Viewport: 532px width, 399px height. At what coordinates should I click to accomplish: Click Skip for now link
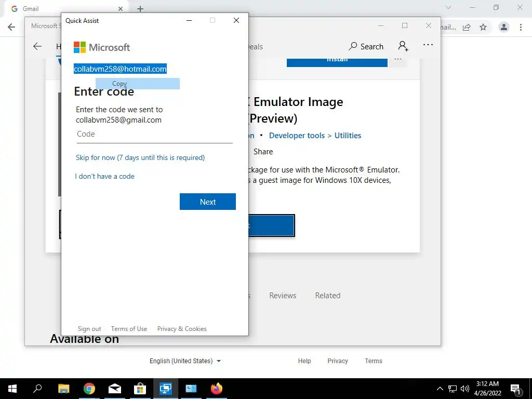[140, 157]
